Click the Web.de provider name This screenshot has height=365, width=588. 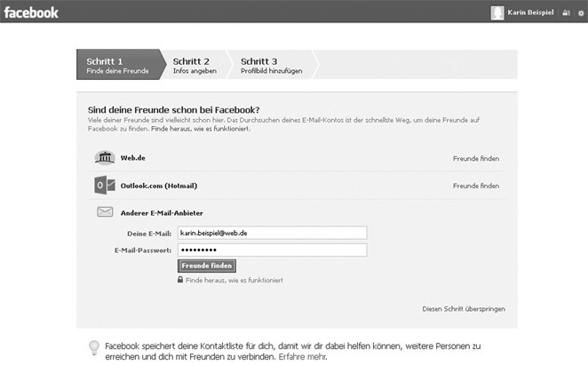click(x=132, y=158)
